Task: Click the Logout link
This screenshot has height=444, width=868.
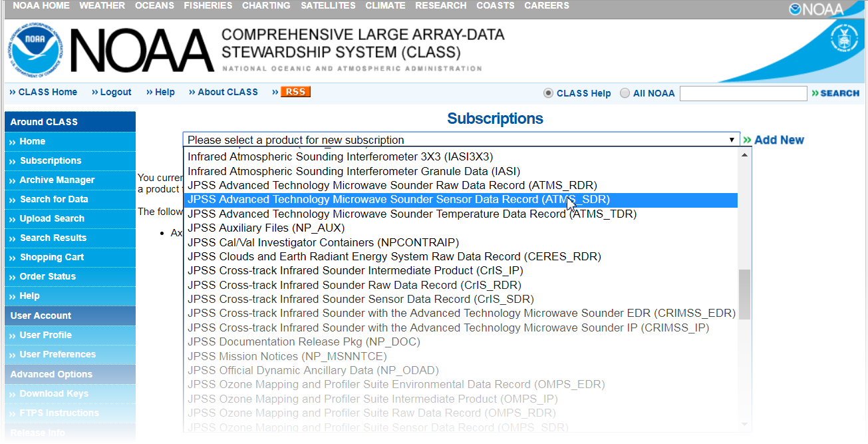Action: (112, 93)
